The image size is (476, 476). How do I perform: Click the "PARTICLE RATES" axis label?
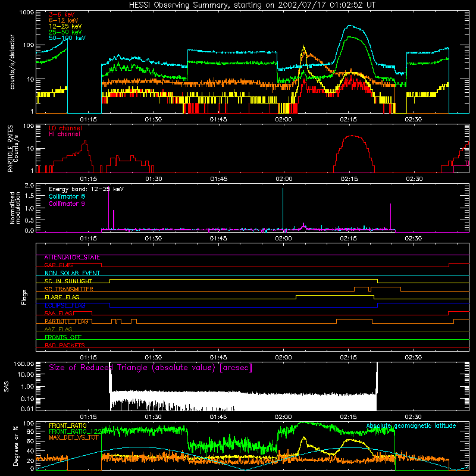pyautogui.click(x=10, y=149)
